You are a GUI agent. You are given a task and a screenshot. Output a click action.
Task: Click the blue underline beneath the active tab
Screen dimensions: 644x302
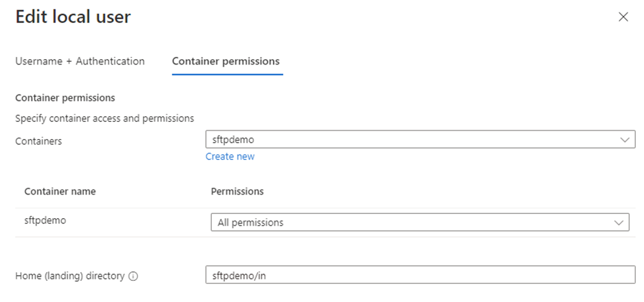(x=228, y=74)
